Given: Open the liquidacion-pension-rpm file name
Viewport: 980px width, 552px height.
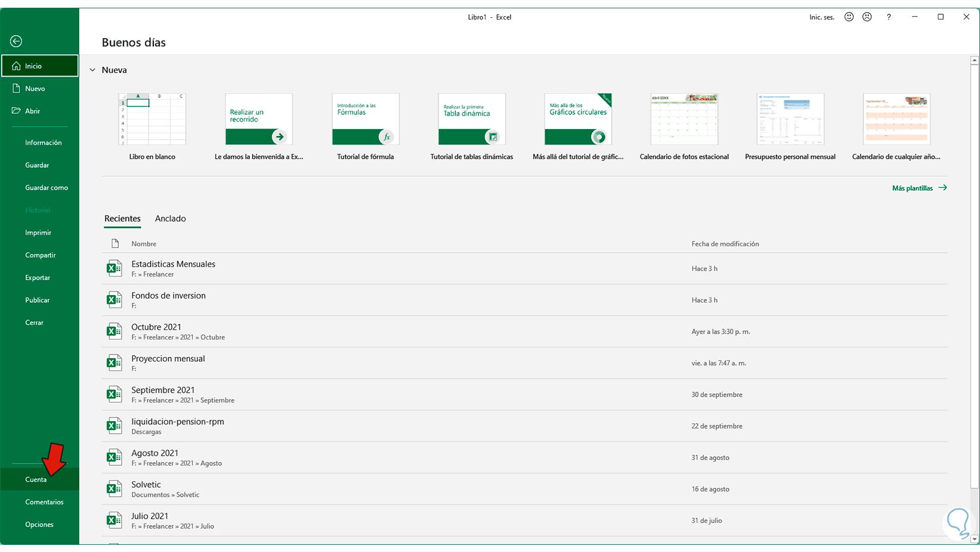Looking at the screenshot, I should click(x=178, y=422).
